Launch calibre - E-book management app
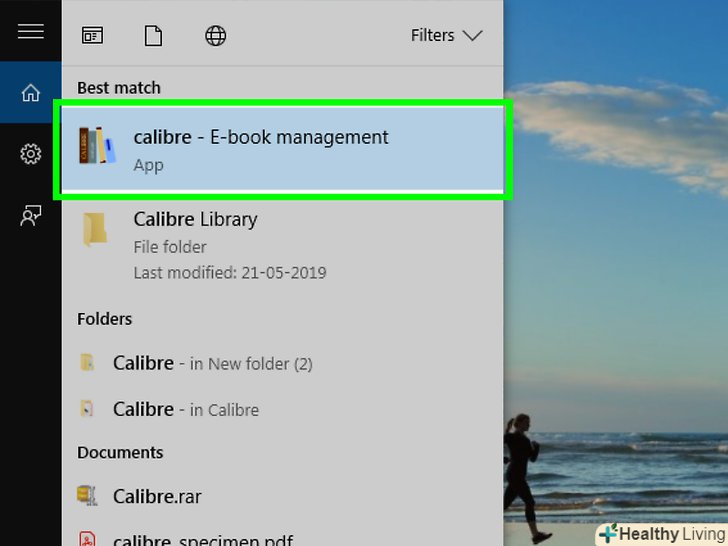 click(x=283, y=149)
